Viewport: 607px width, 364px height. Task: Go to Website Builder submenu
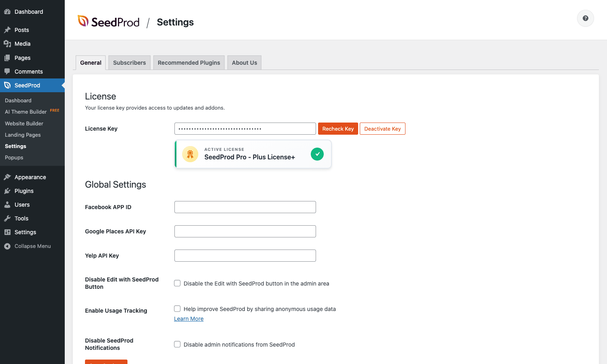tap(24, 123)
